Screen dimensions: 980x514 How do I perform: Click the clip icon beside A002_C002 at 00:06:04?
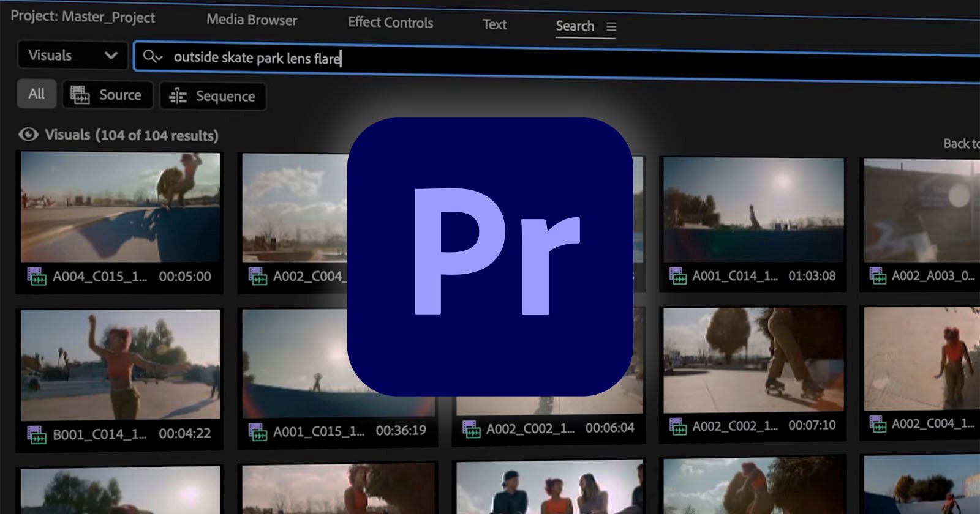(x=471, y=429)
